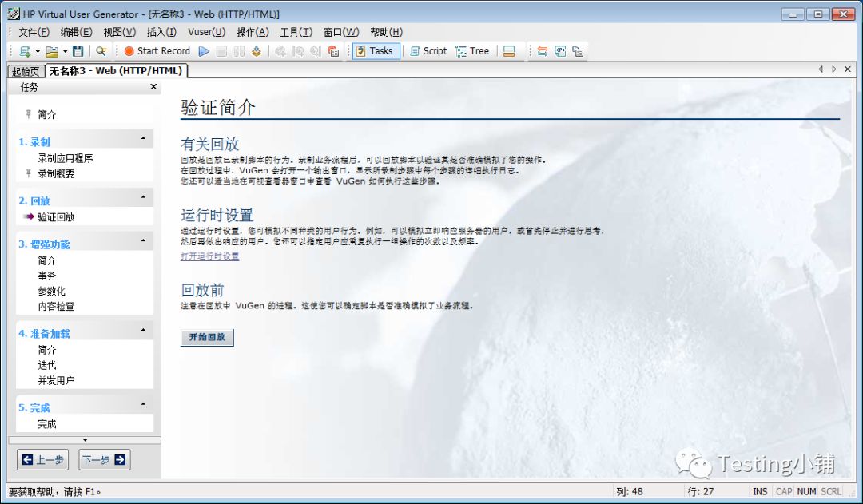Collapse the 4. 准备加载 section
863x504 pixels.
[x=143, y=330]
